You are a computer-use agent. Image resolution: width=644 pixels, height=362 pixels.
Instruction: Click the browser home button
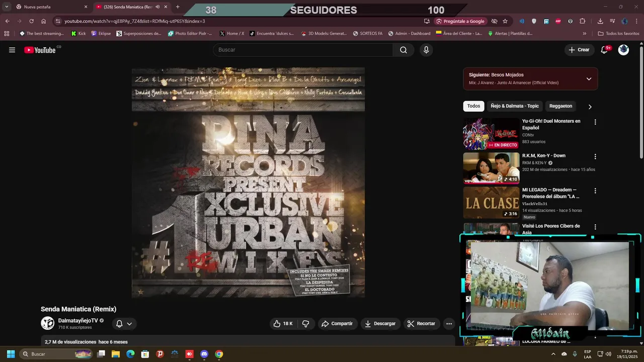(44, 21)
